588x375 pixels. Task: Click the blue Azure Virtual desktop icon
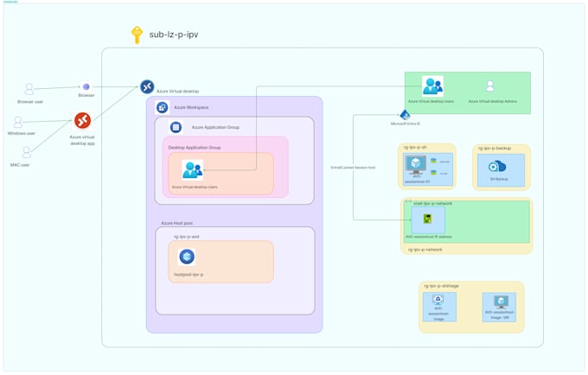[147, 86]
